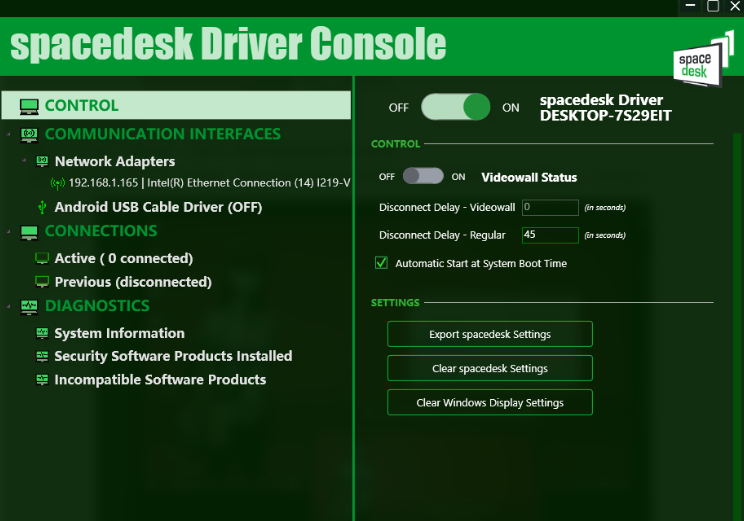Click Export spacedesk Settings button

tap(489, 334)
